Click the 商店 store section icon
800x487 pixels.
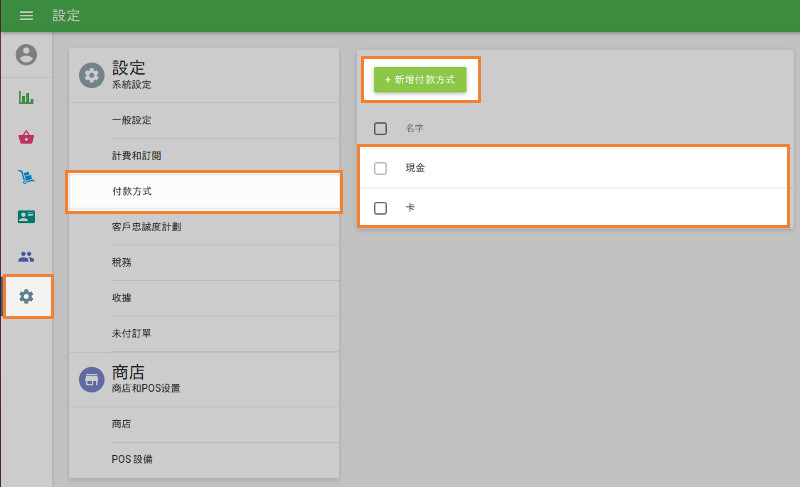pos(91,378)
